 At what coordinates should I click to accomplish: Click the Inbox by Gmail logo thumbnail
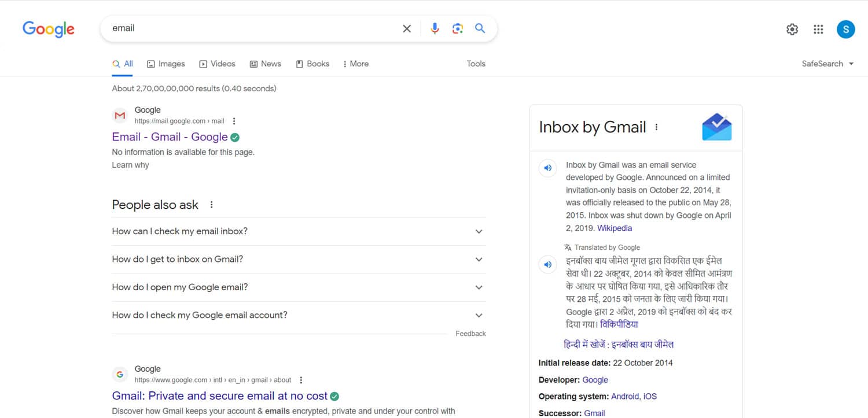(717, 127)
